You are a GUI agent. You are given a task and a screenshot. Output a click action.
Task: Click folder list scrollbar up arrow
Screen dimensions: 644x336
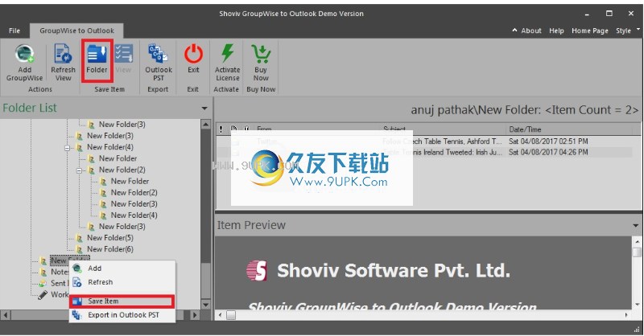206,124
